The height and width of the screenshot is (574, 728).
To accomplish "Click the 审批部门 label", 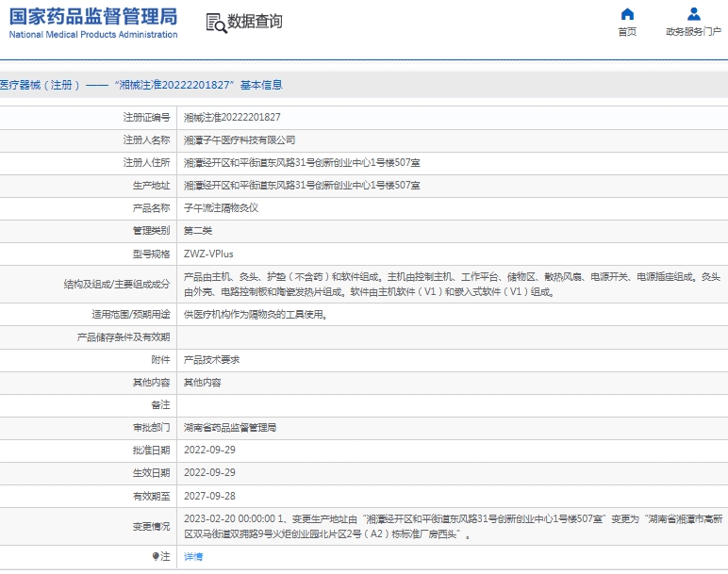I will tap(152, 427).
